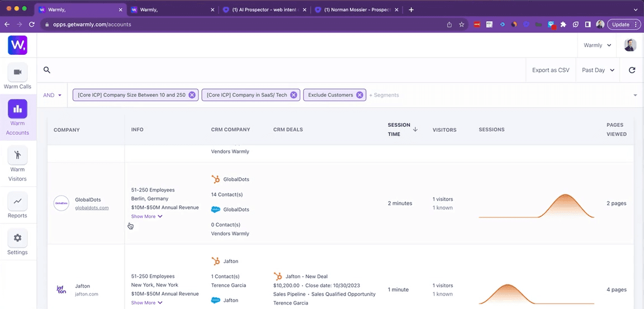The width and height of the screenshot is (644, 309).
Task: Open the globaldots.com link
Action: point(92,208)
